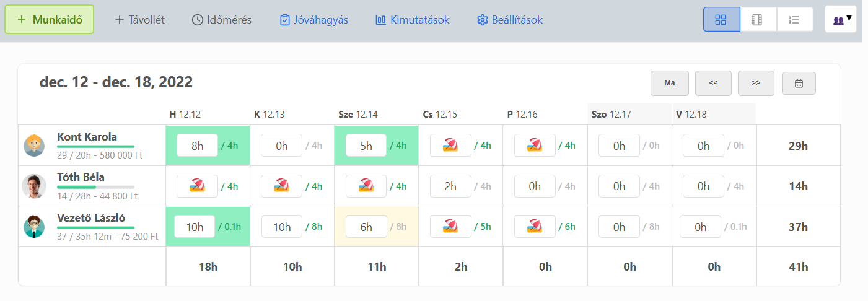Switch to the numbered list view
Viewport: 868px width, 301px height.
(794, 19)
